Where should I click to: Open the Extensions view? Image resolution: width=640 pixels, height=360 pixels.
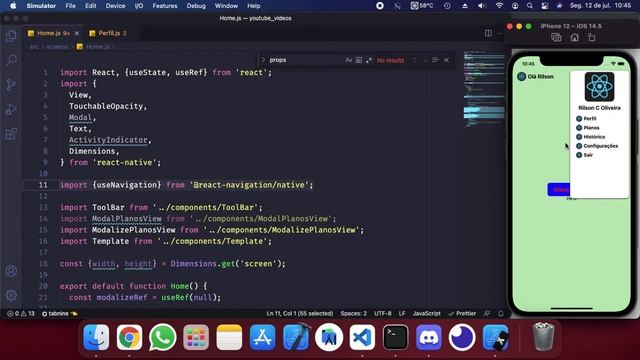pos(11,134)
